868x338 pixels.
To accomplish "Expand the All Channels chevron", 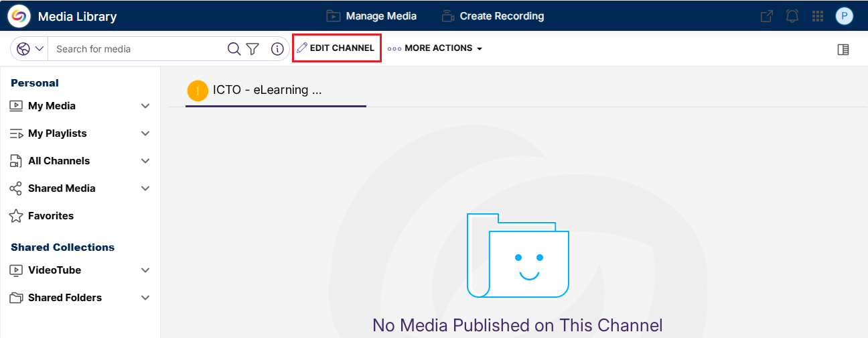I will click(145, 161).
